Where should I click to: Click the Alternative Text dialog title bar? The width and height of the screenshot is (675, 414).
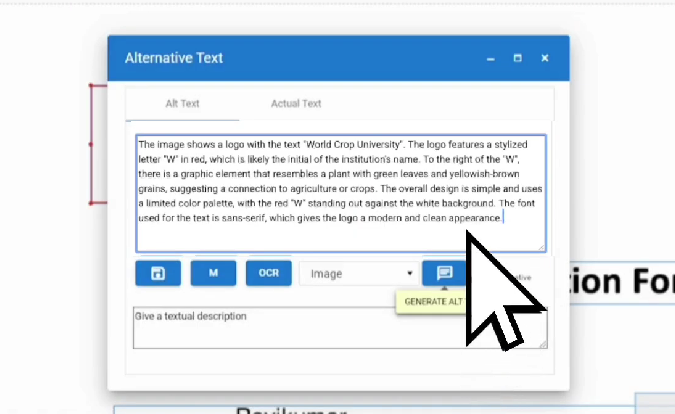click(x=300, y=58)
